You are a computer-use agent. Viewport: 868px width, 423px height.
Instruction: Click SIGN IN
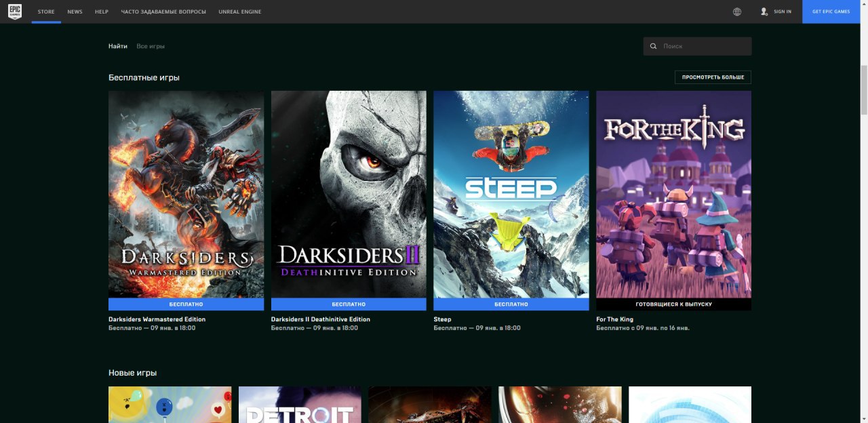783,12
